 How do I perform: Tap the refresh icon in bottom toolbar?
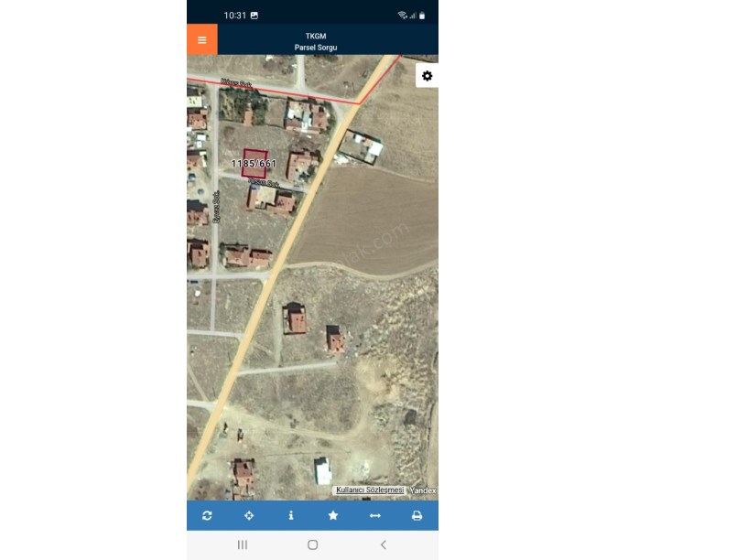207,515
